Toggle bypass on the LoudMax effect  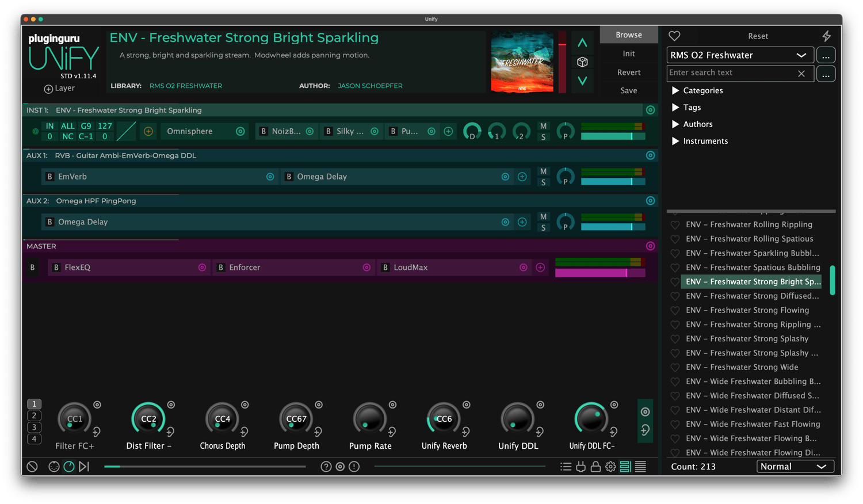coord(385,268)
